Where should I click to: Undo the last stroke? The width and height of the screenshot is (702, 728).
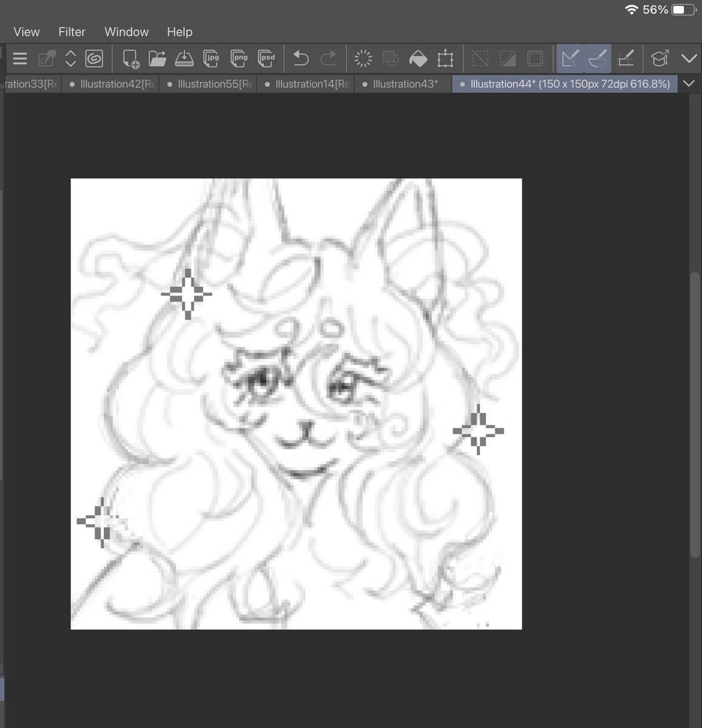tap(301, 59)
